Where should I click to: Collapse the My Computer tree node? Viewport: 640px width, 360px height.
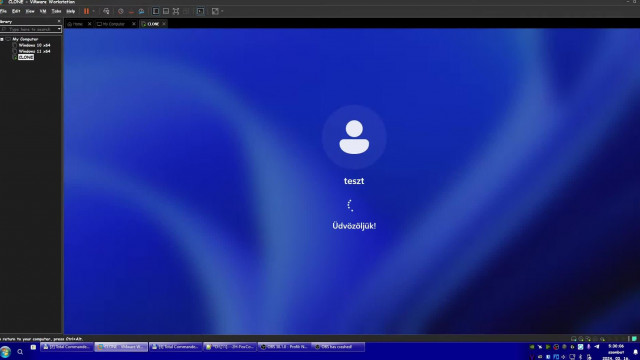click(x=2, y=39)
